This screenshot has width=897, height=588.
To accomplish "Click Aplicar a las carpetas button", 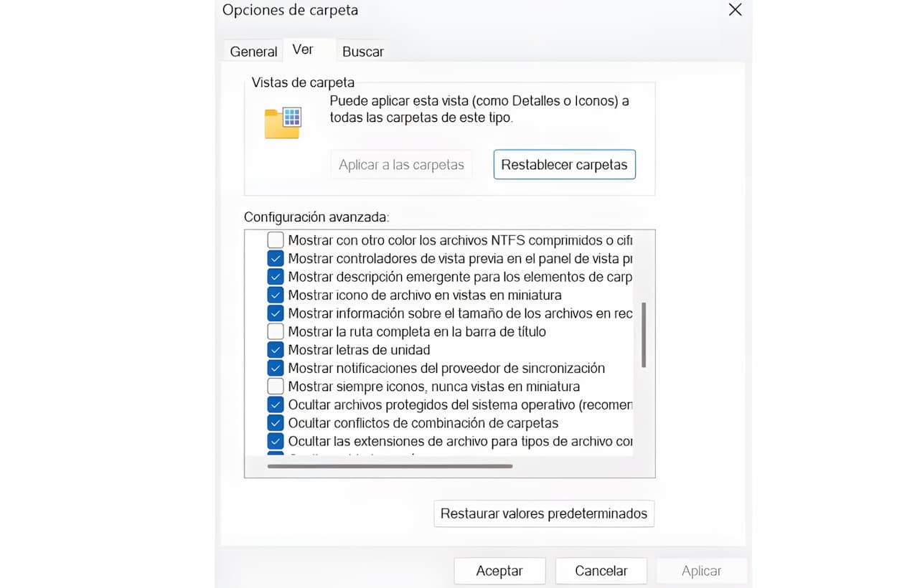I will coord(401,164).
